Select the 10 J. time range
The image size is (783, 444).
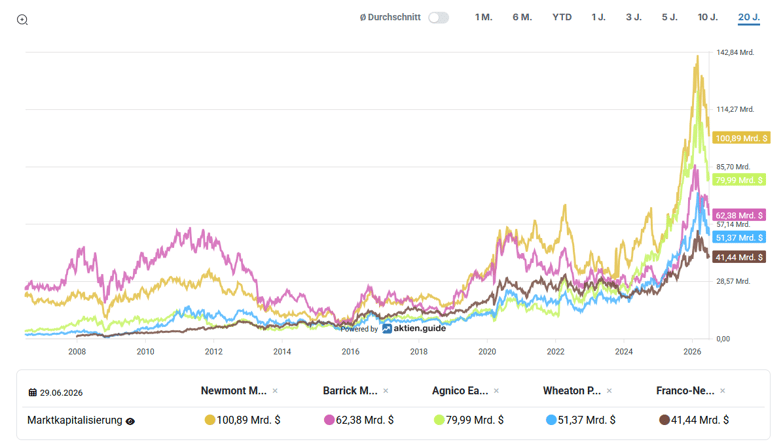click(x=708, y=17)
